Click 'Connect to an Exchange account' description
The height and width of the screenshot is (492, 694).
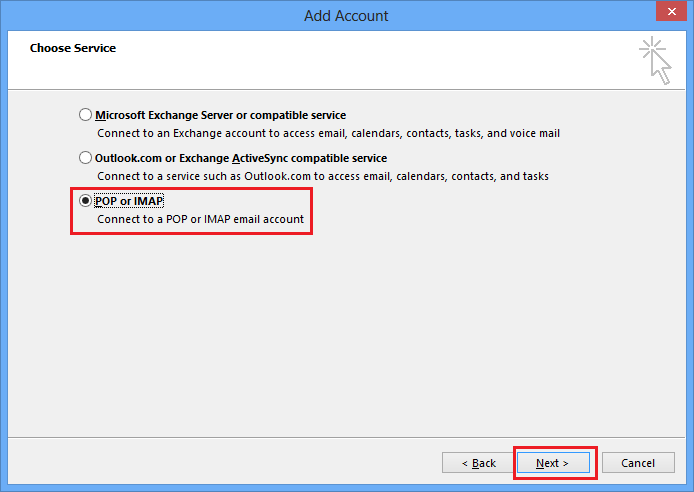(328, 132)
